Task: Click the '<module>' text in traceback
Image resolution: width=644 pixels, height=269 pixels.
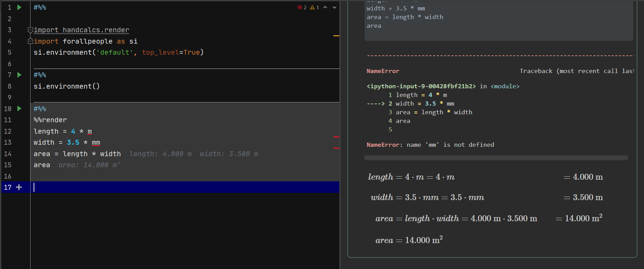Action: 505,86
